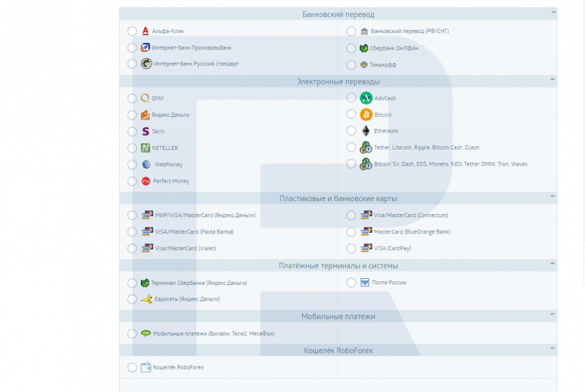
Task: Click the Интернет-банк Промсвязьбанк label
Action: click(192, 48)
